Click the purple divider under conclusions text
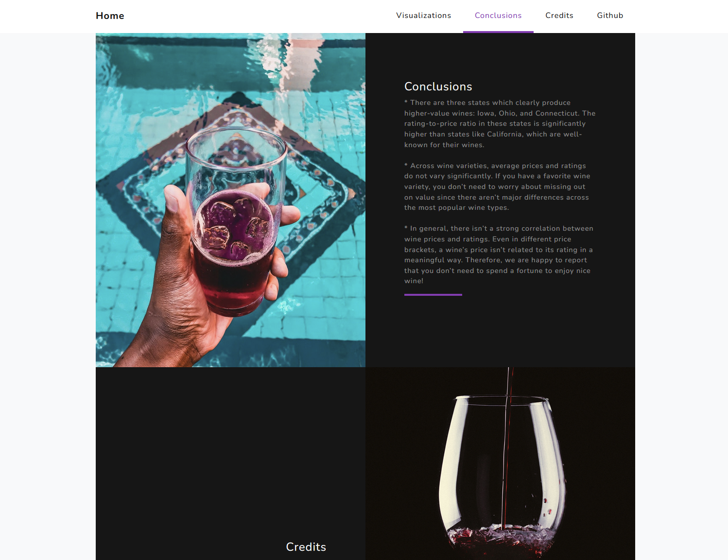 pyautogui.click(x=433, y=295)
